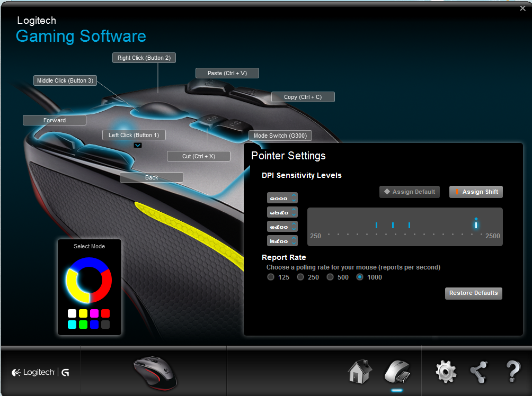Open the Home screen house icon
The image size is (532, 396).
click(360, 372)
